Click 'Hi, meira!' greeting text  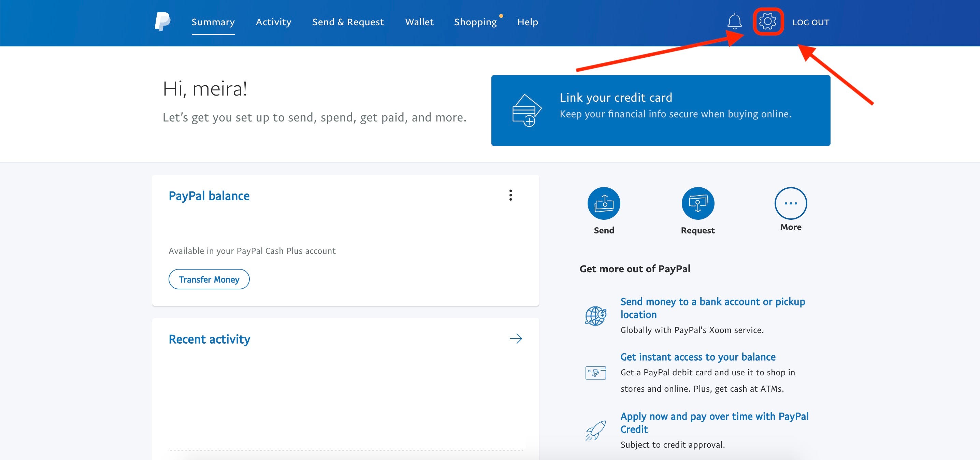coord(205,89)
